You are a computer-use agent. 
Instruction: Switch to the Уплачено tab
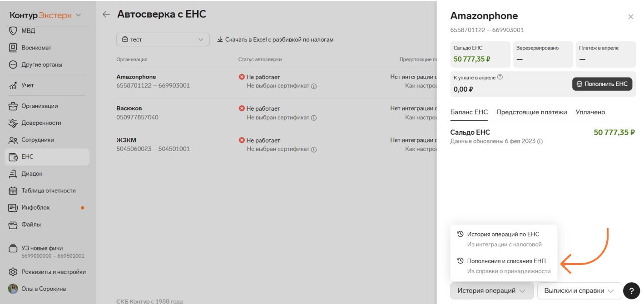(x=590, y=112)
